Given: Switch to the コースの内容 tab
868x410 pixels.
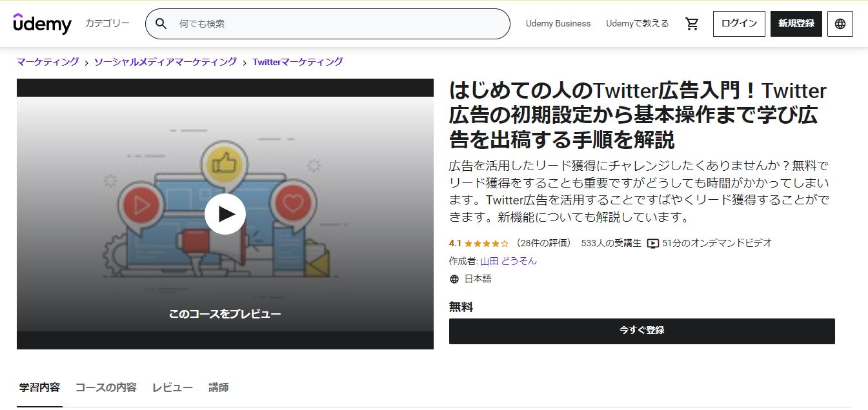Looking at the screenshot, I should pyautogui.click(x=106, y=387).
